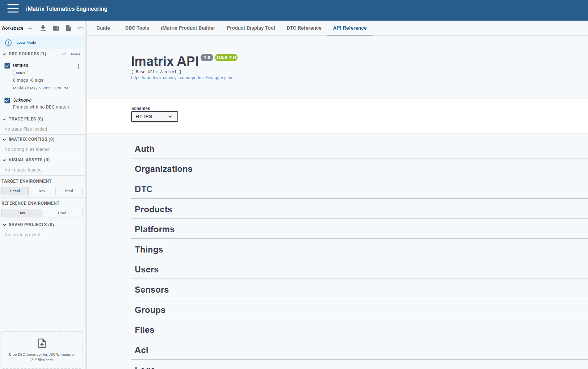Click the Base URL /api/v1 text
Image resolution: width=588 pixels, height=369 pixels.
click(156, 72)
